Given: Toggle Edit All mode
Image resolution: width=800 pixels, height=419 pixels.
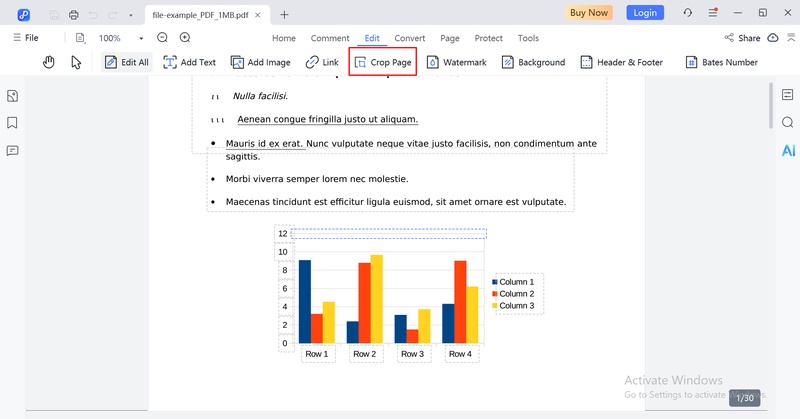Looking at the screenshot, I should [127, 62].
